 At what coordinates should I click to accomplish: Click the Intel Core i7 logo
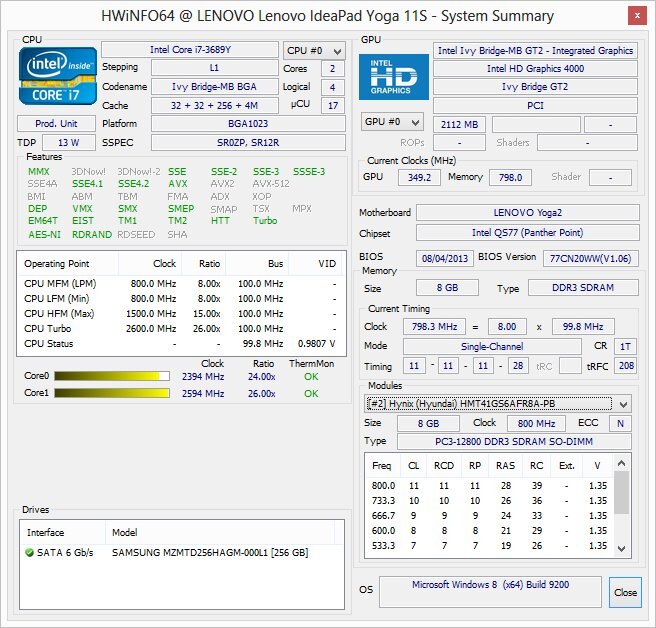(x=58, y=76)
